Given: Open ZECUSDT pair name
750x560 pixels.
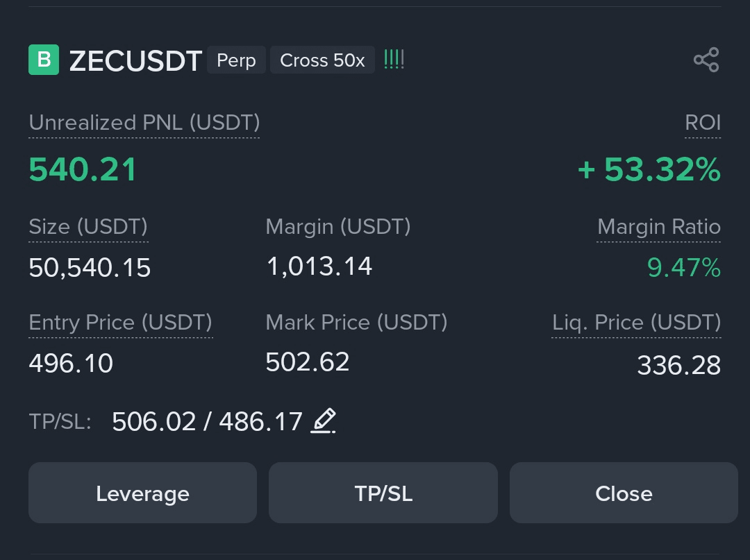Looking at the screenshot, I should 135,61.
